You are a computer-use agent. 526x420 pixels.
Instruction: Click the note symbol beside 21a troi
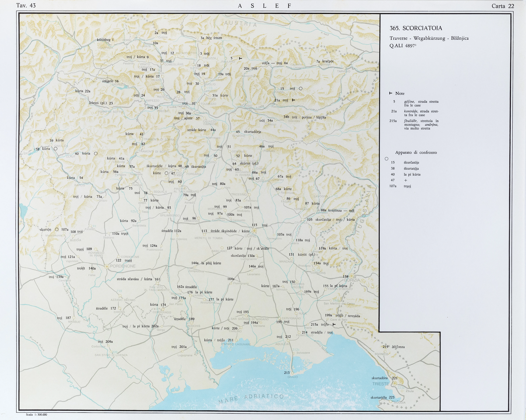(294, 100)
